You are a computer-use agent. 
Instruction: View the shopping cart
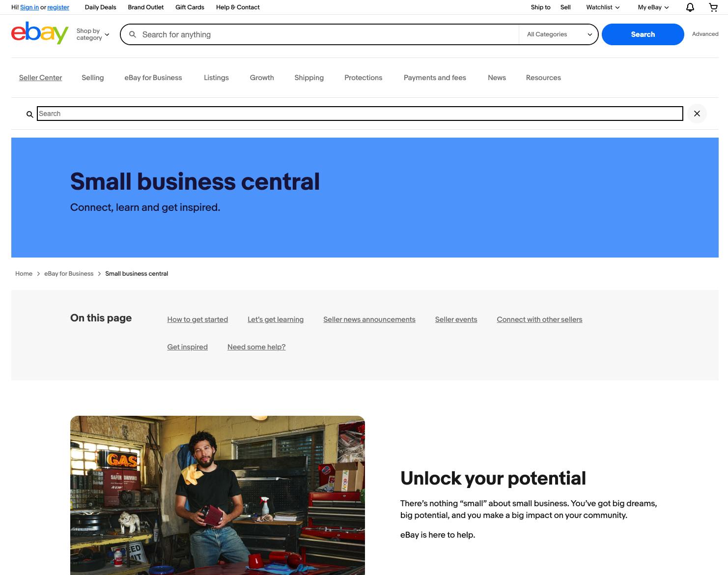tap(712, 7)
